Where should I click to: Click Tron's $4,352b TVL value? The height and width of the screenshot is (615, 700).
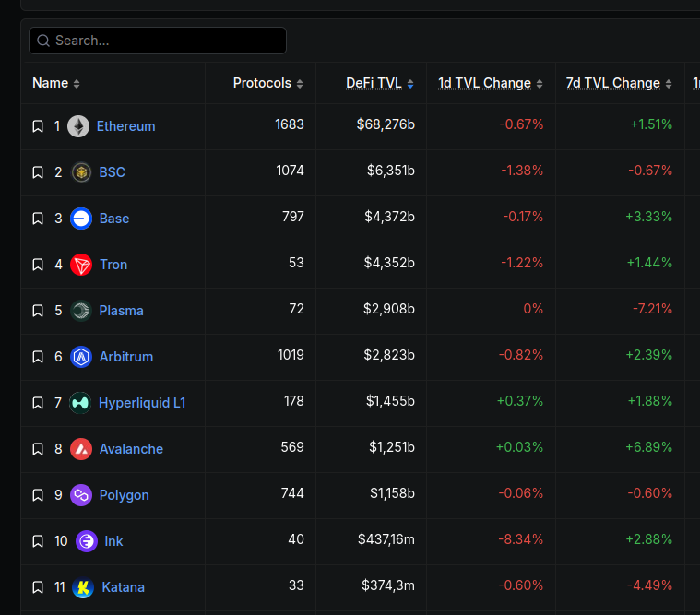coord(389,263)
